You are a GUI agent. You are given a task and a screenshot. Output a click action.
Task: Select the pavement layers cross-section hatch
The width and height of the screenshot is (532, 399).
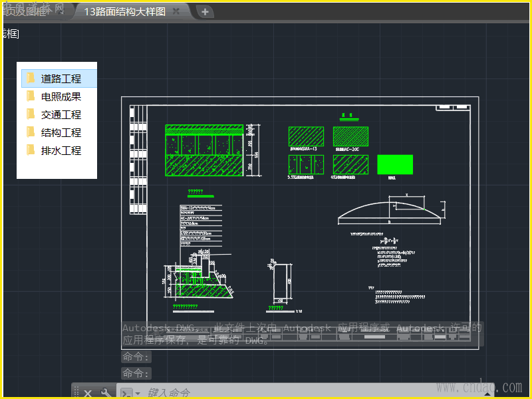click(205, 151)
